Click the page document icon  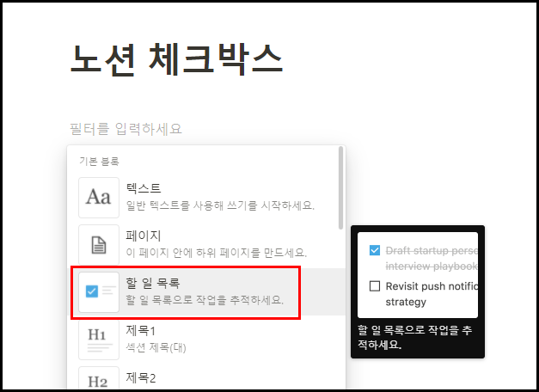[99, 245]
